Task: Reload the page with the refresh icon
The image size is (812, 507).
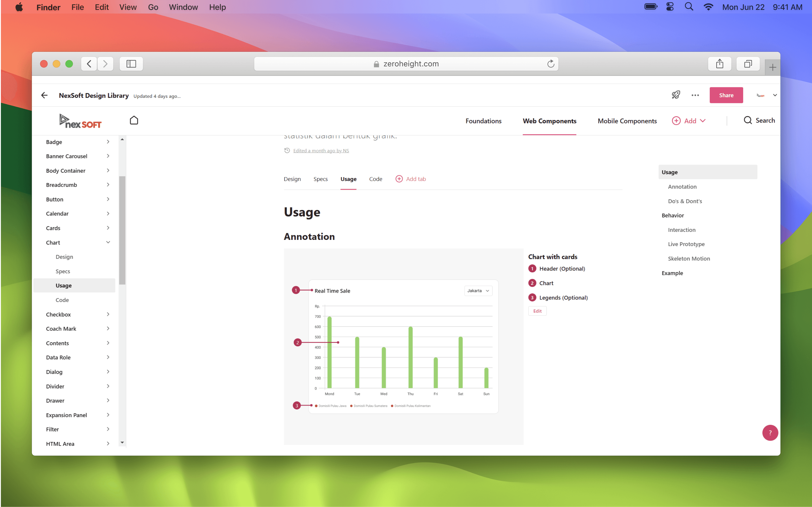Action: [551, 64]
